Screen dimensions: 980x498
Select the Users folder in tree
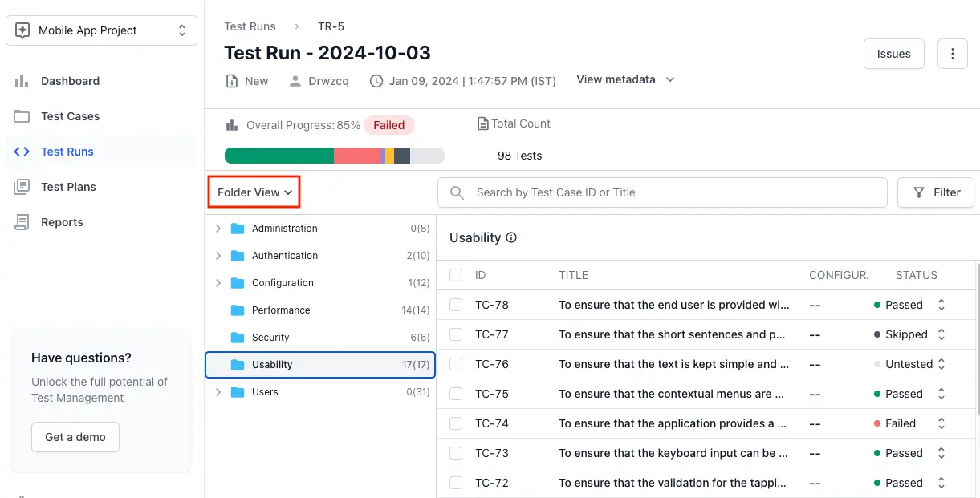tap(265, 392)
